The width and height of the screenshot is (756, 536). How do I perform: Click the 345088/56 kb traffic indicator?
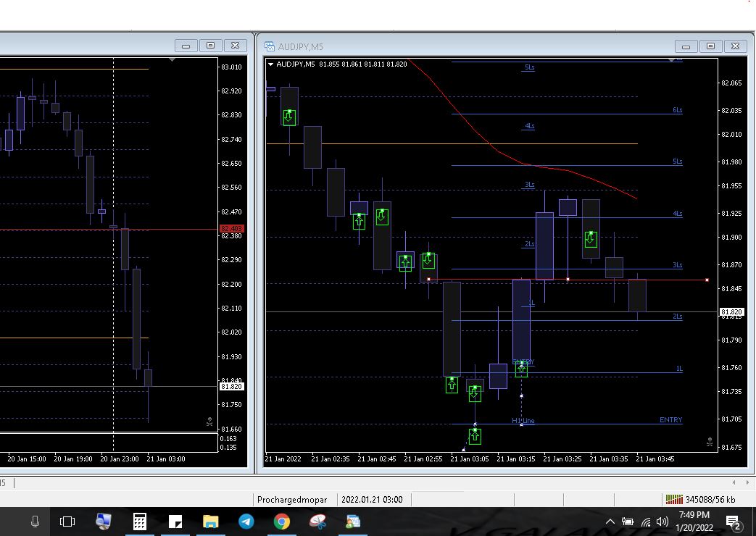710,499
